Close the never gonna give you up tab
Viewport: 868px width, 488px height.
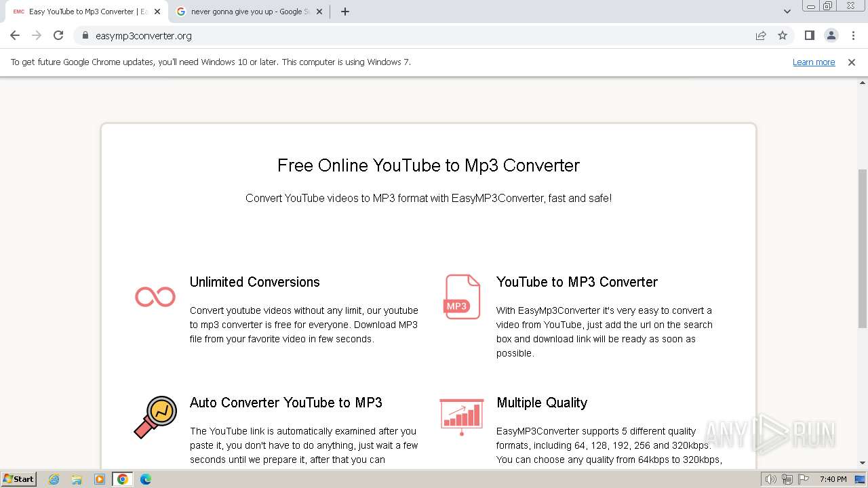[x=319, y=12]
